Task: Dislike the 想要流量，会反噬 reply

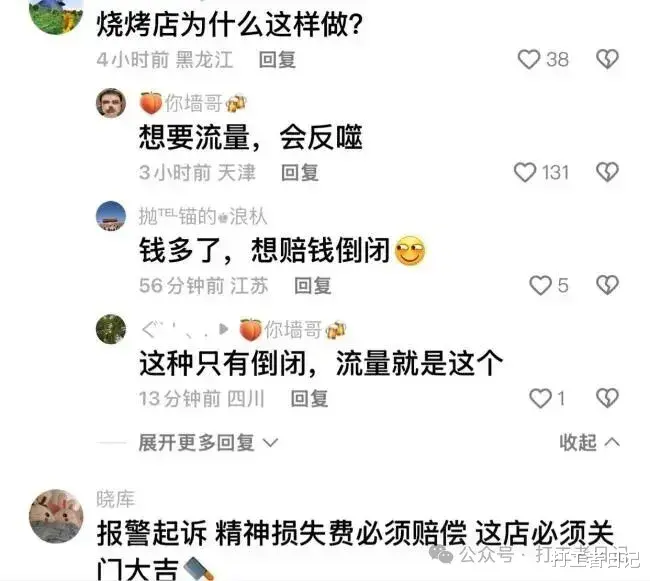Action: [607, 172]
